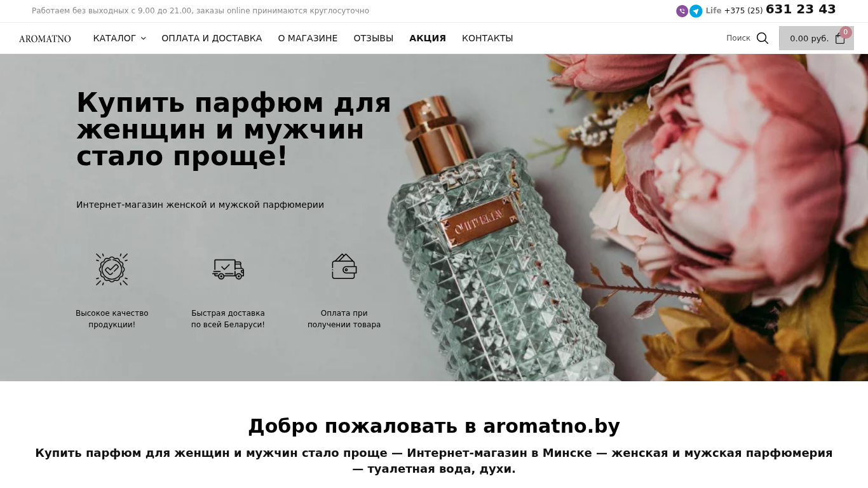
Task: Click the Поиск search field
Action: (x=738, y=38)
